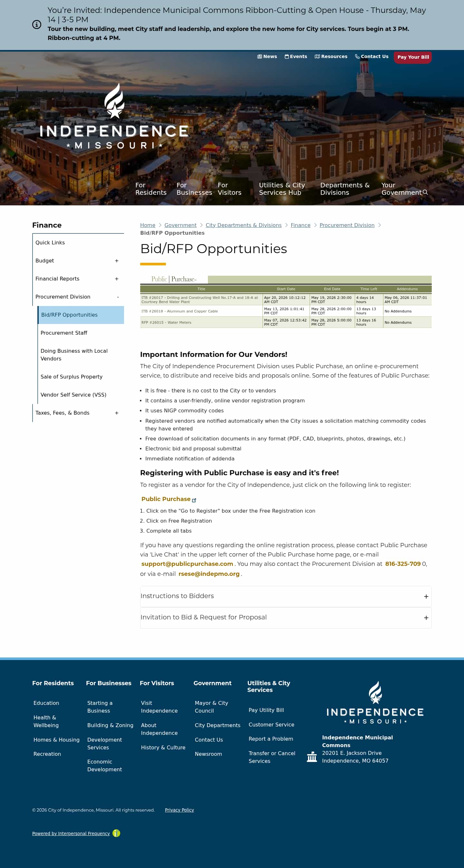Open Economic Development footer link
464x868 pixels.
(x=104, y=765)
